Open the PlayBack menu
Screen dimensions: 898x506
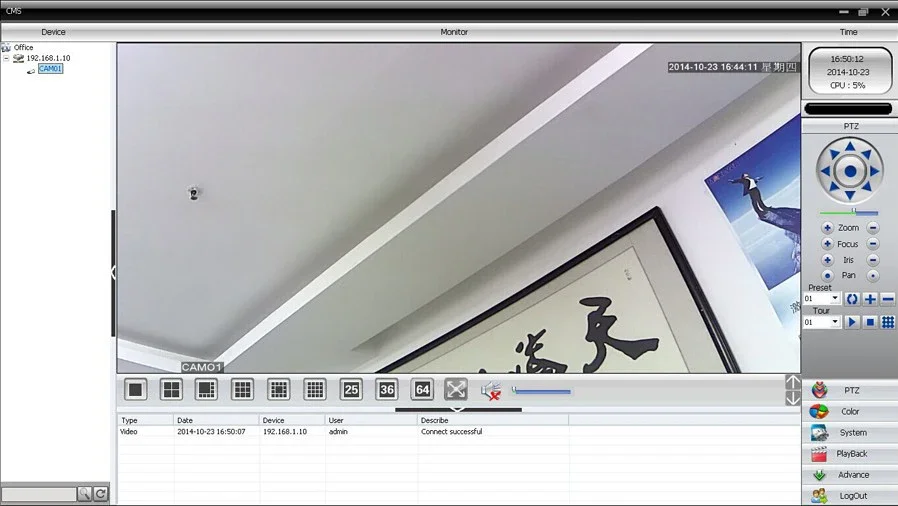pos(850,454)
